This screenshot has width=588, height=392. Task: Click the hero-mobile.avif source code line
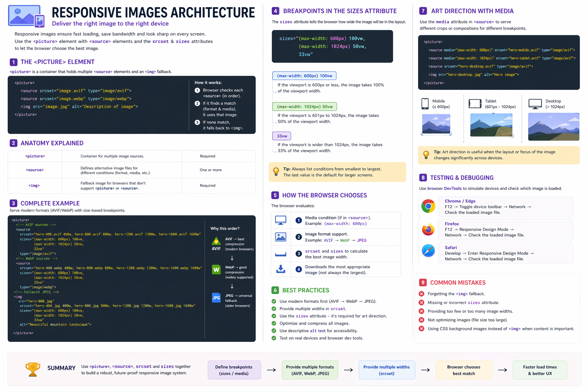(501, 50)
